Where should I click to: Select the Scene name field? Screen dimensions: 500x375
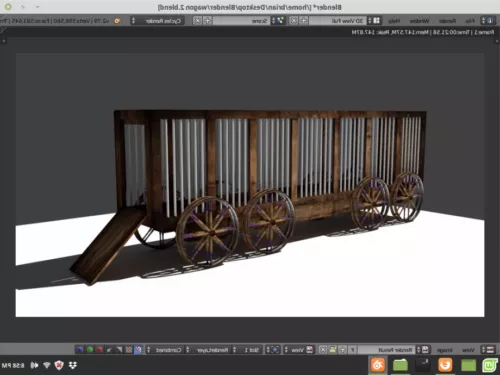(x=241, y=21)
